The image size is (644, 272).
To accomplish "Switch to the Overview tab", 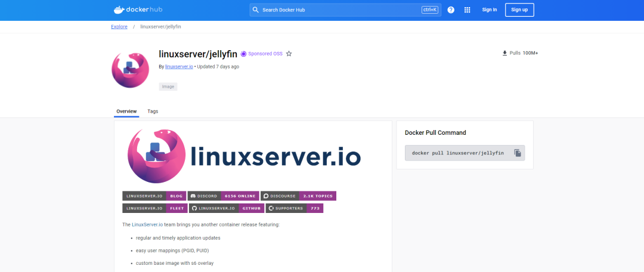I will (126, 112).
